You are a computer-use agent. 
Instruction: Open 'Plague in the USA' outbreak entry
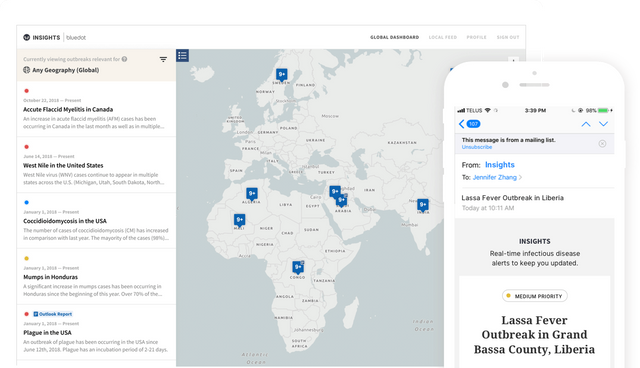click(x=47, y=333)
